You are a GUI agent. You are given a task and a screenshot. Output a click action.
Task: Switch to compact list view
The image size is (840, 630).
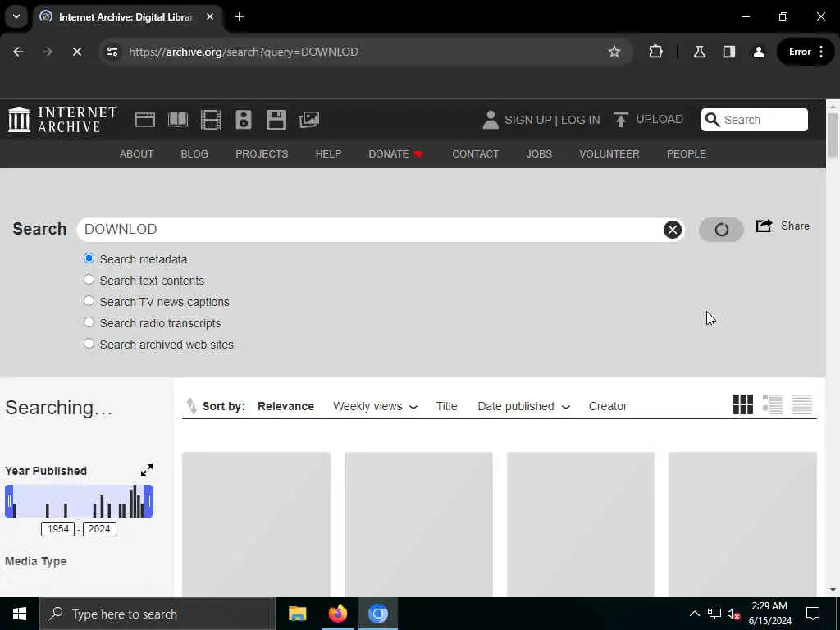click(802, 404)
